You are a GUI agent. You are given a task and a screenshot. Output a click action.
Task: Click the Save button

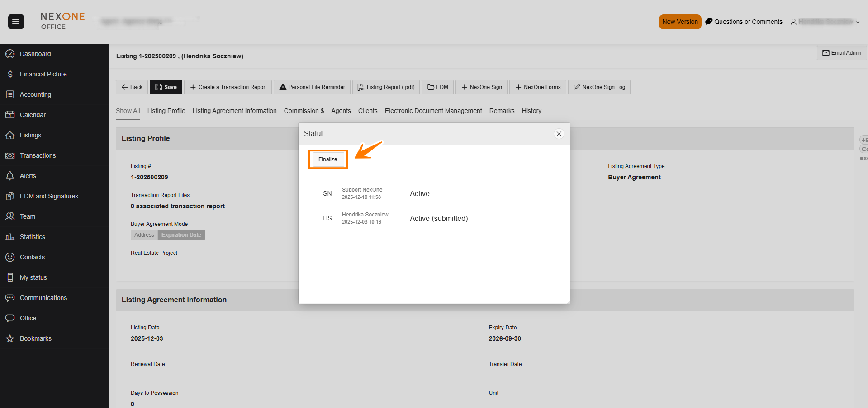(x=166, y=87)
